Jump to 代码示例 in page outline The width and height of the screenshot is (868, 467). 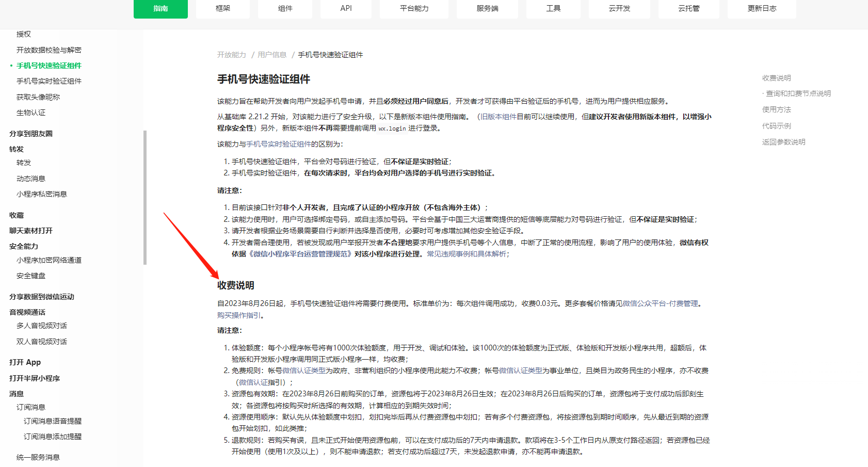(777, 126)
